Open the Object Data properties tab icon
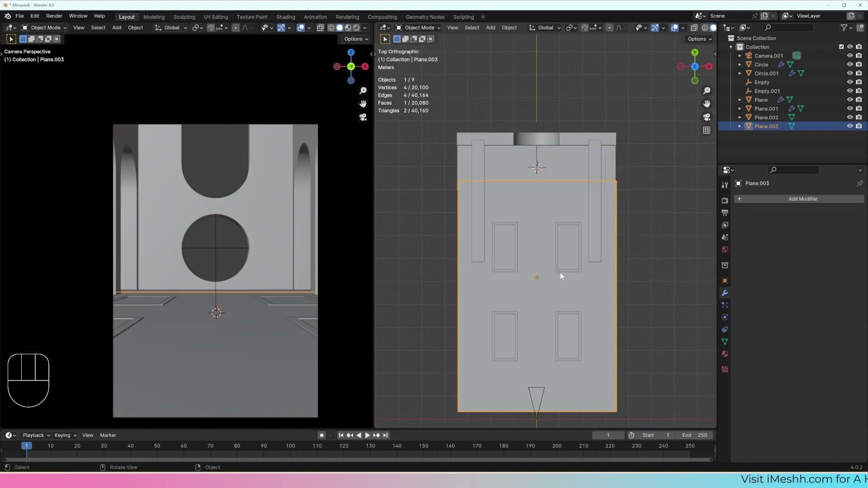 point(725,342)
